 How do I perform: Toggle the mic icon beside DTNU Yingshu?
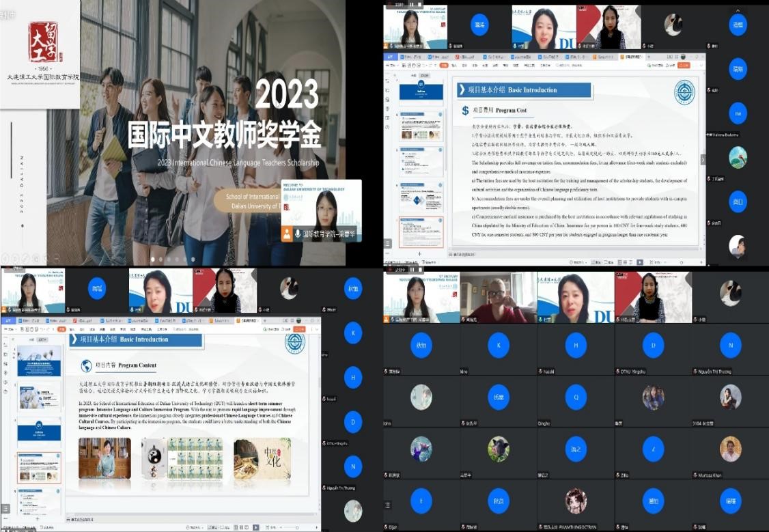(x=619, y=372)
